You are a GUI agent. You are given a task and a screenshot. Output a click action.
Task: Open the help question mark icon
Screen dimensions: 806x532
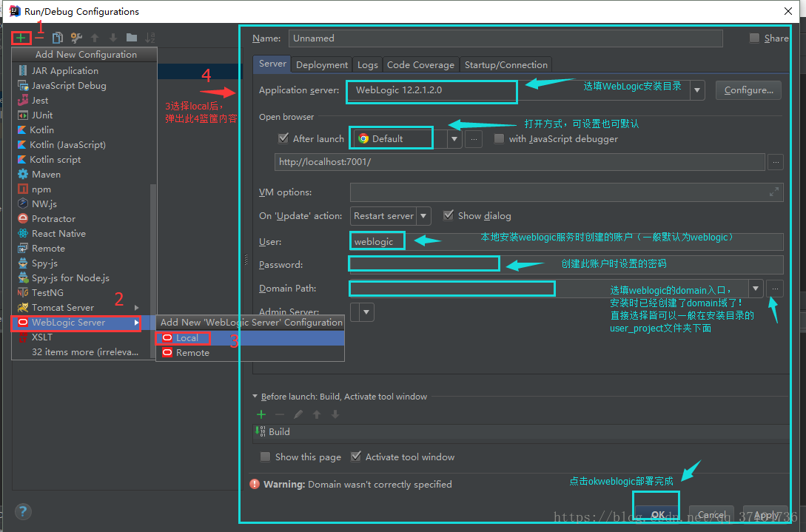(x=23, y=511)
